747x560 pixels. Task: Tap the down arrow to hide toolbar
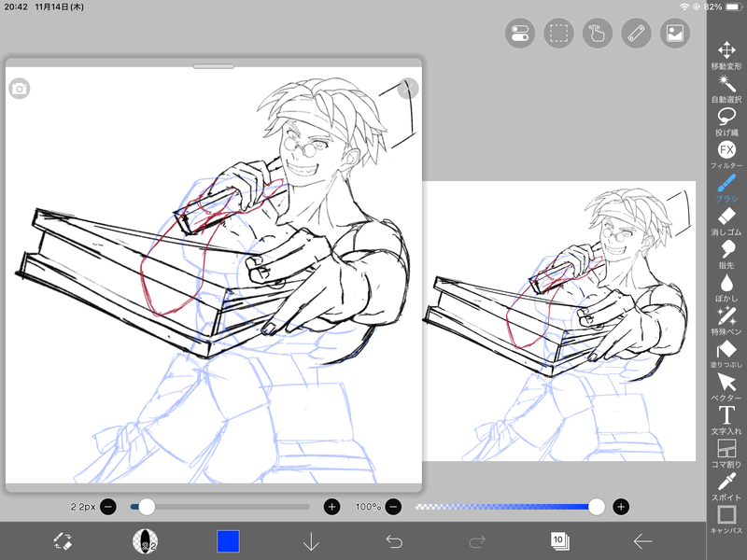(x=311, y=541)
